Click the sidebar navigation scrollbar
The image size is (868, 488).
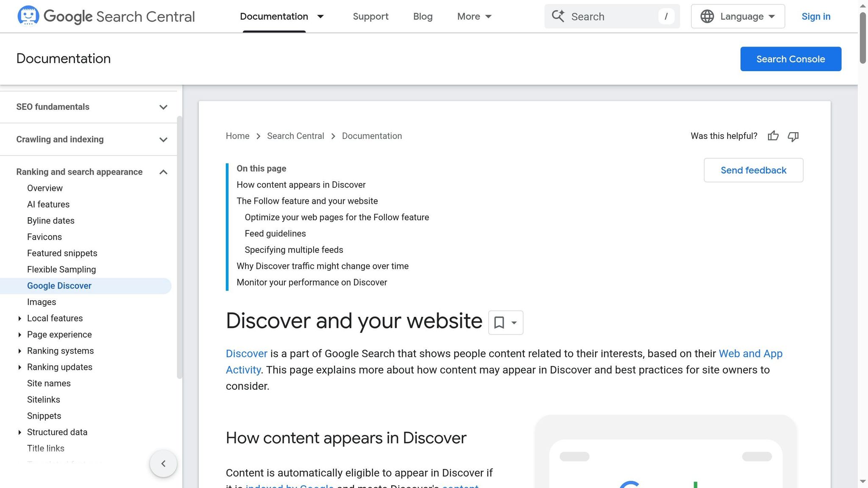point(179,247)
